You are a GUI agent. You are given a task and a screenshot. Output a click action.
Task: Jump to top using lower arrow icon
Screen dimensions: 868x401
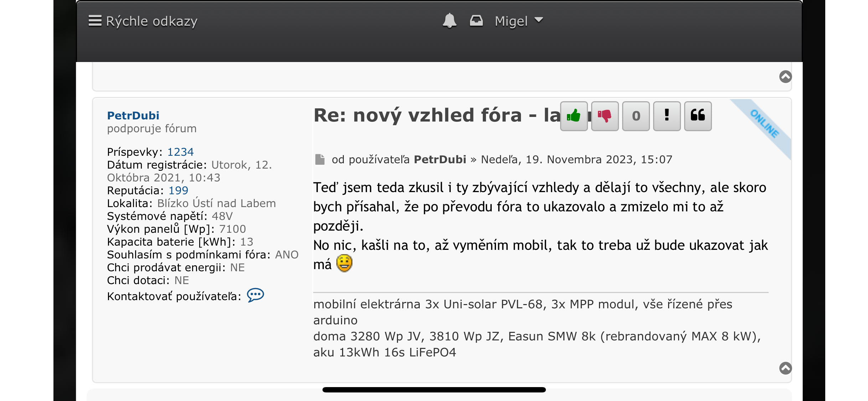(x=785, y=368)
